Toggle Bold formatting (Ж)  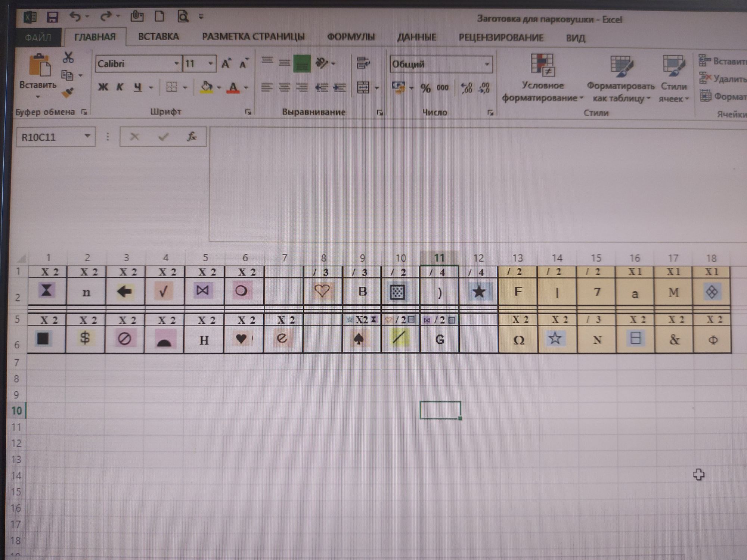point(103,87)
